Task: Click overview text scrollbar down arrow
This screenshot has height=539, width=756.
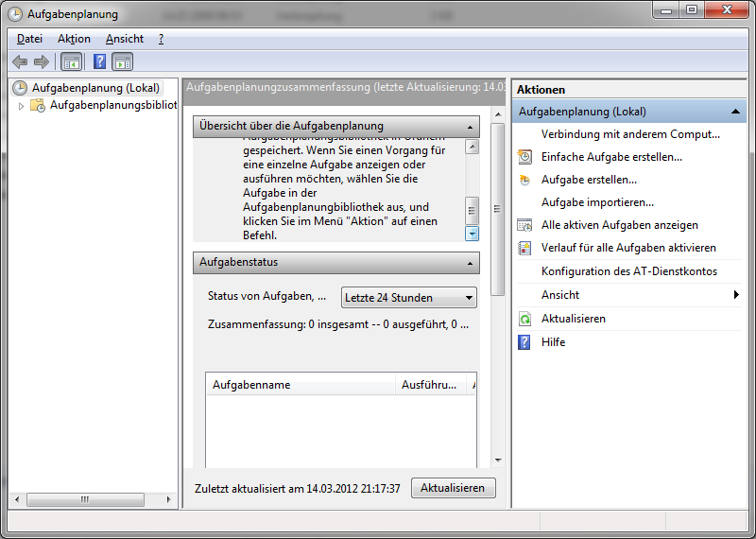Action: [x=472, y=234]
